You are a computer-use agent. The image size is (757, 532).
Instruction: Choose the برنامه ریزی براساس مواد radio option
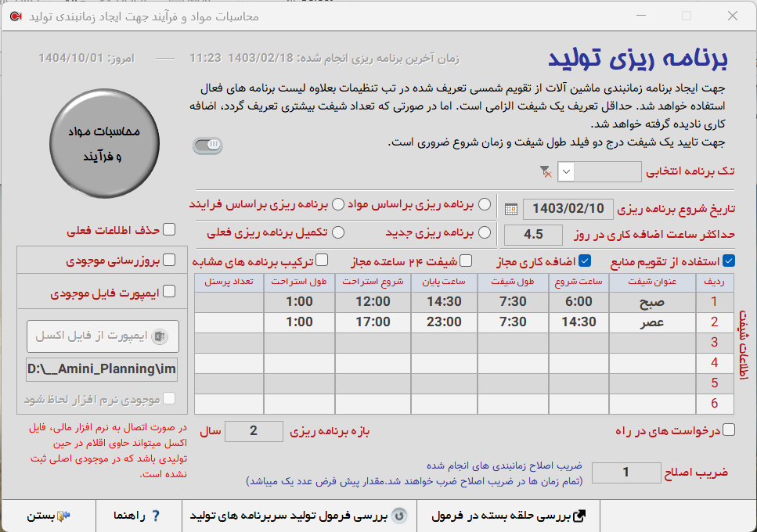485,205
